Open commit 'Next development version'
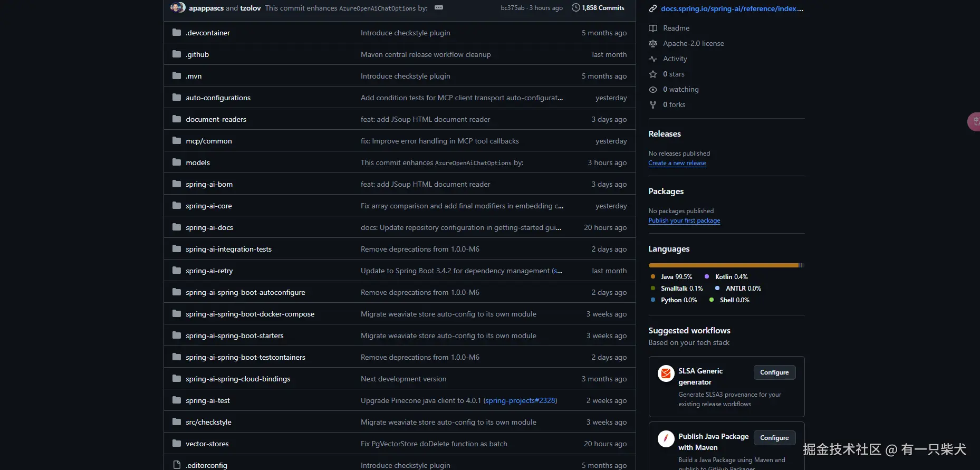The width and height of the screenshot is (980, 470). click(403, 379)
